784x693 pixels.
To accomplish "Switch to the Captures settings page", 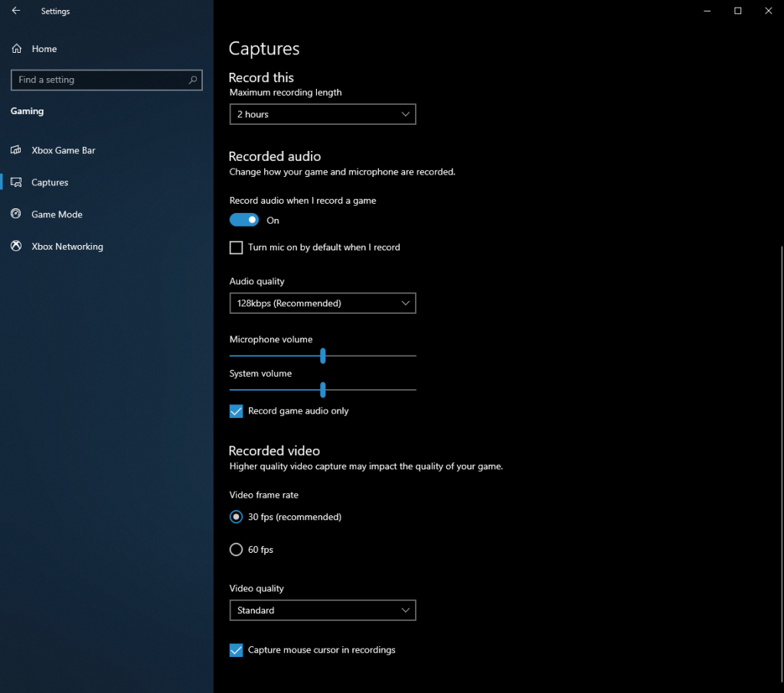I will point(51,182).
